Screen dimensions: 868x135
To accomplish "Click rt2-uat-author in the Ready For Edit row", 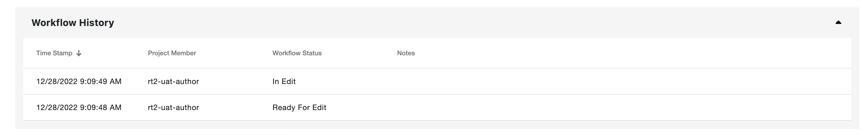I will (x=174, y=107).
